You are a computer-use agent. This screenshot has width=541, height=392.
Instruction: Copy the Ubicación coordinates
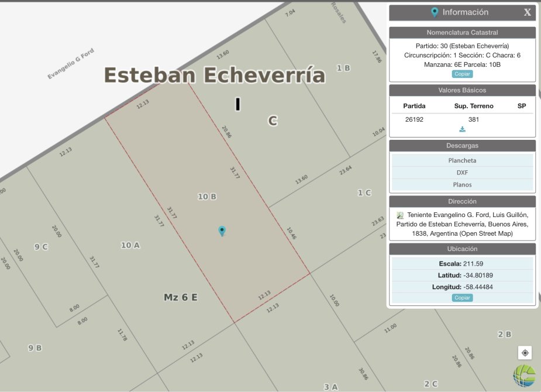pyautogui.click(x=462, y=298)
